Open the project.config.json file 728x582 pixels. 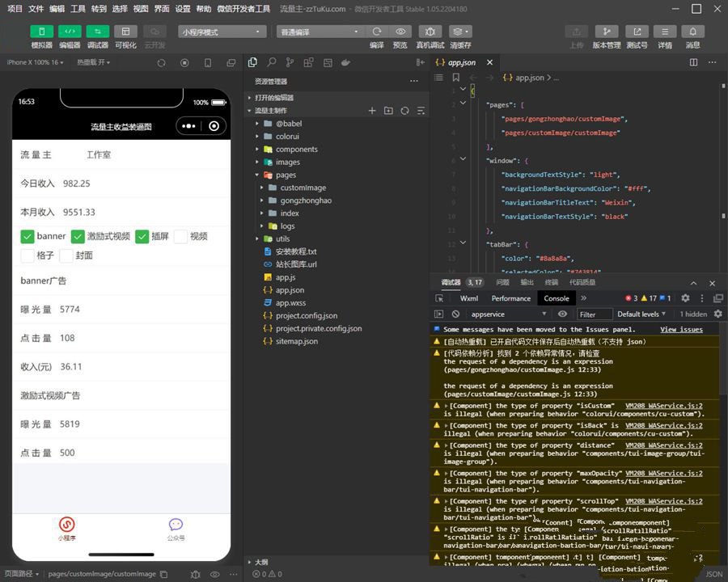307,315
